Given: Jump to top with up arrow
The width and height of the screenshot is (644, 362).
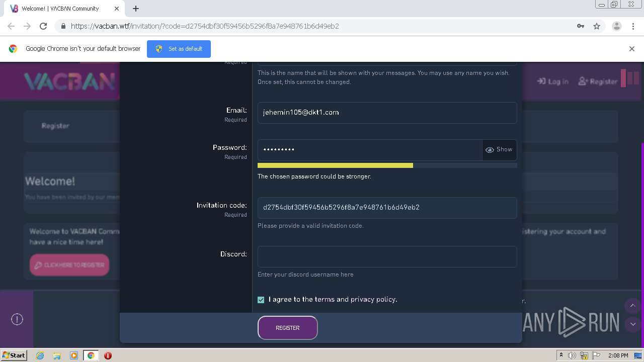Looking at the screenshot, I should coord(632,306).
